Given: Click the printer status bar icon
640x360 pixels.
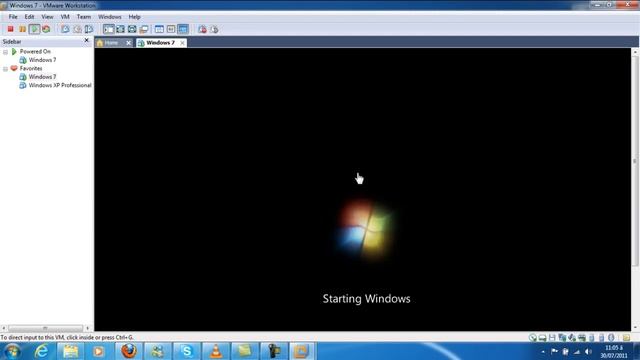Looking at the screenshot, I should pyautogui.click(x=582, y=338).
